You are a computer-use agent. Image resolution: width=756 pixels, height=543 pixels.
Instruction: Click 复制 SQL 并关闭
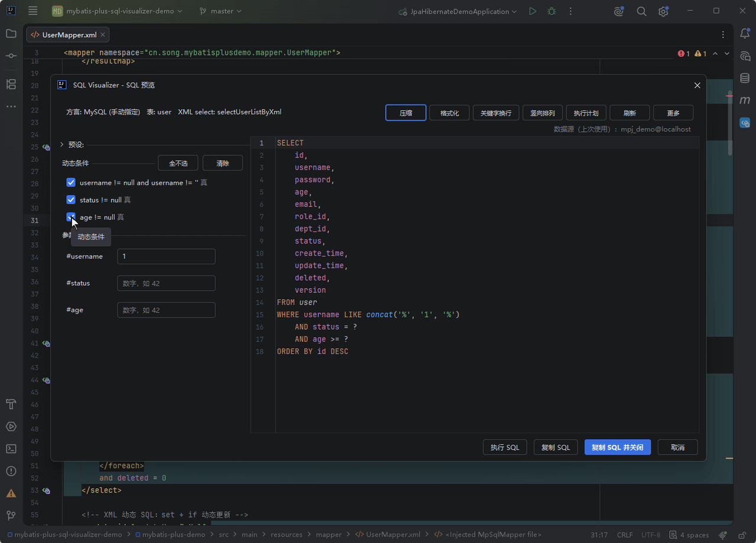(618, 447)
